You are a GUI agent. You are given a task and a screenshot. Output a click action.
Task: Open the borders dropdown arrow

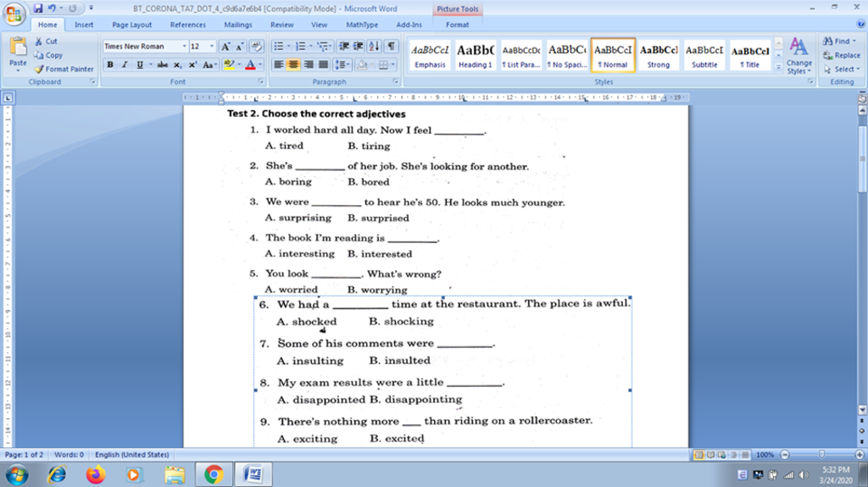[393, 64]
